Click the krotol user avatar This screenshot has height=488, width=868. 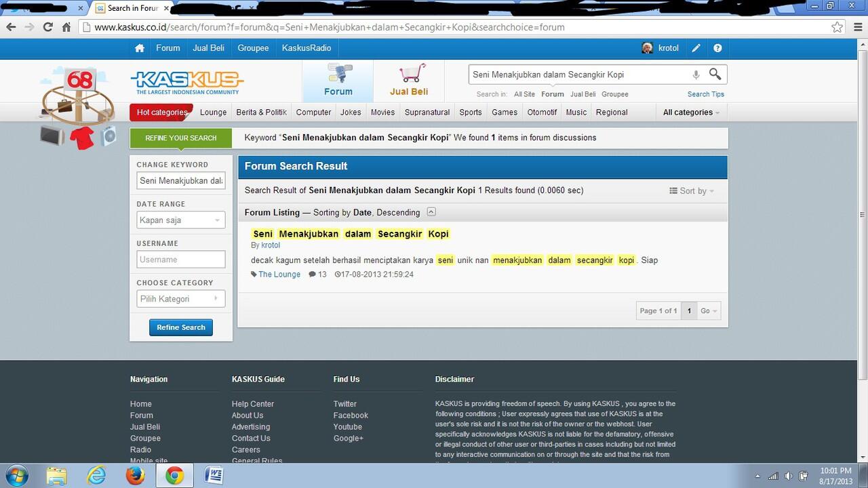[x=647, y=48]
